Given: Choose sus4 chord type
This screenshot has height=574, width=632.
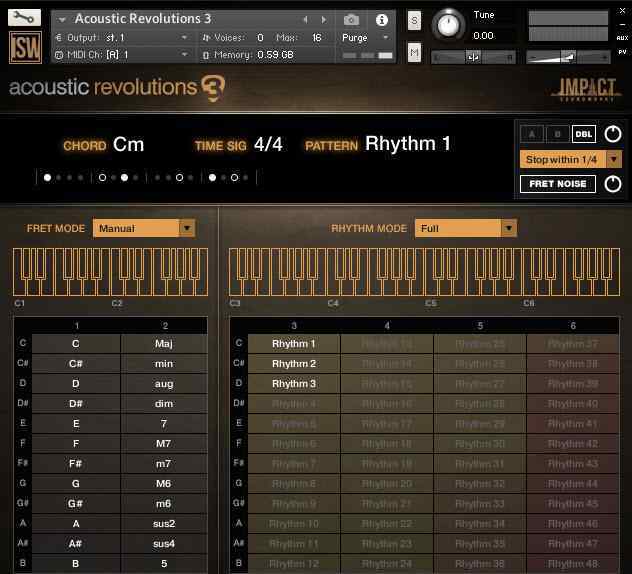Looking at the screenshot, I should point(164,543).
